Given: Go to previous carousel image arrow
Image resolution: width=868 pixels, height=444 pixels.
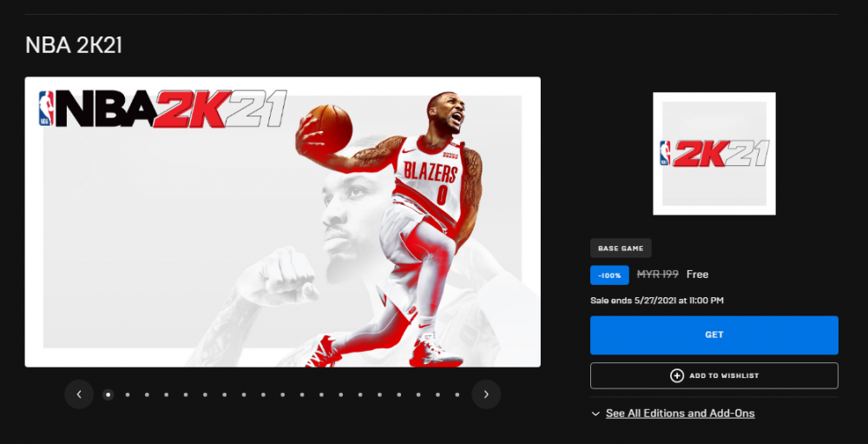Looking at the screenshot, I should coord(79,394).
